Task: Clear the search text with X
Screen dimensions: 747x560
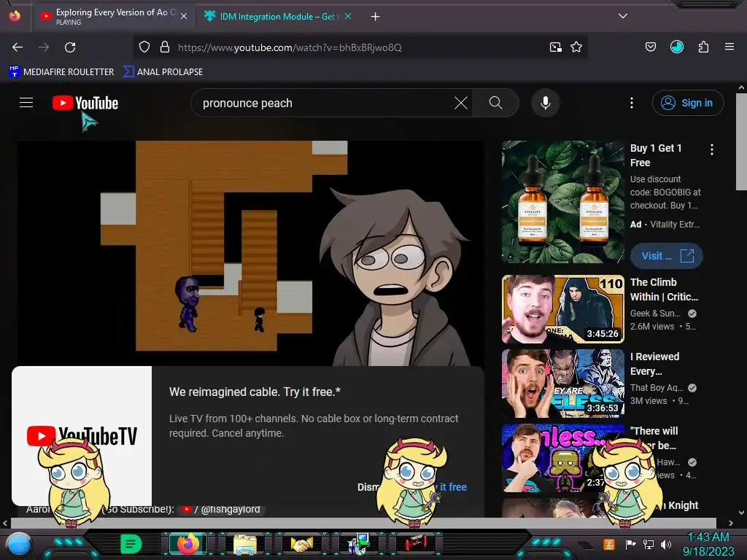Action: click(x=461, y=103)
